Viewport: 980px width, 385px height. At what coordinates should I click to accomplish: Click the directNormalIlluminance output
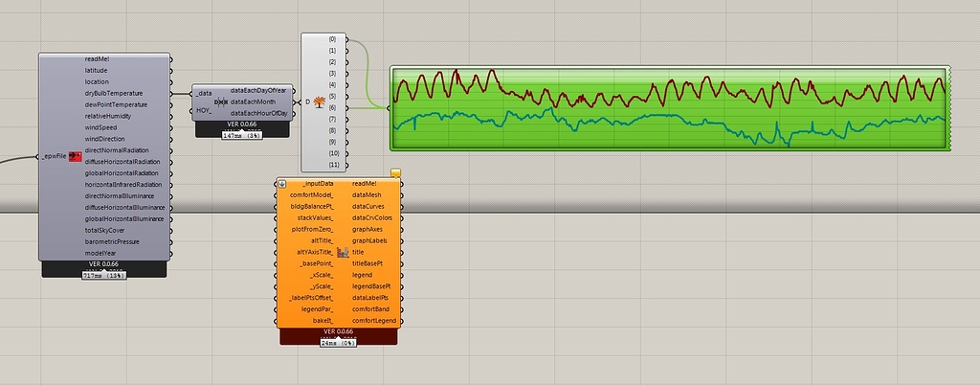(120, 195)
